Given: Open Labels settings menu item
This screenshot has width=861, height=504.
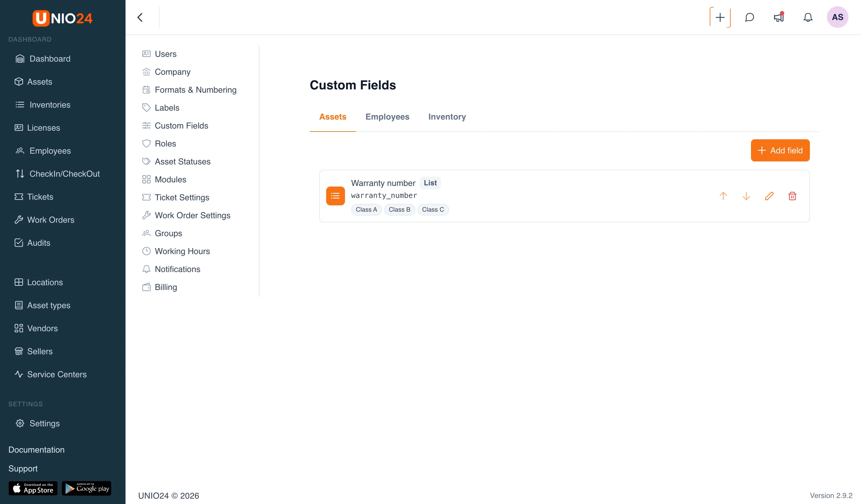Looking at the screenshot, I should pyautogui.click(x=161, y=108).
